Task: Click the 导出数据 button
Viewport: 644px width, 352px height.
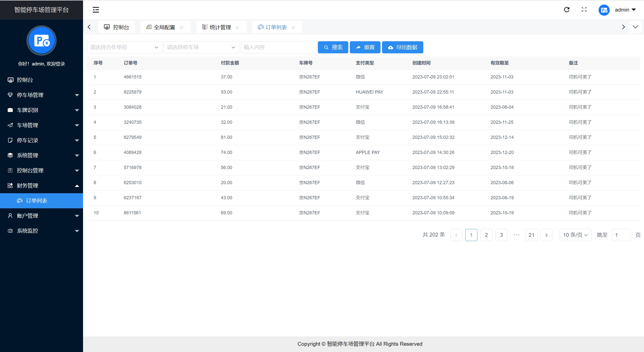Action: click(402, 47)
